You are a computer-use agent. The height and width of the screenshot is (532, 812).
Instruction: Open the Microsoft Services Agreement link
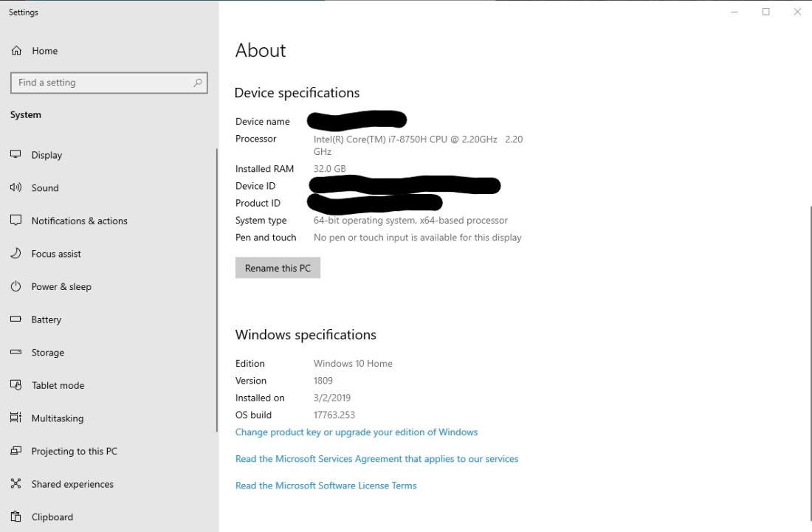coord(376,458)
